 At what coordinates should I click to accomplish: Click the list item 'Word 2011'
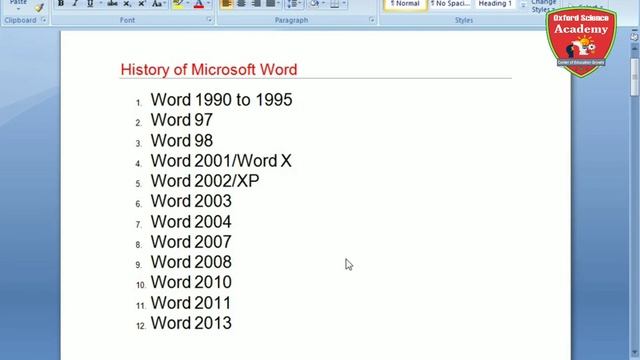point(191,303)
